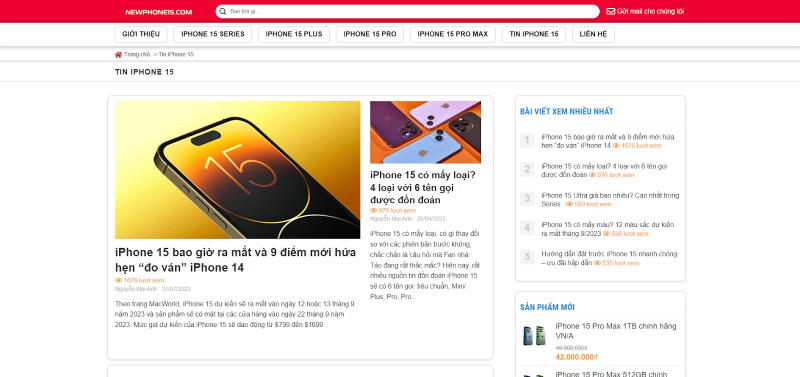Viewport: 800px width, 377px height.
Task: Click rank number 4 badge in sidebar
Action: pyautogui.click(x=527, y=228)
